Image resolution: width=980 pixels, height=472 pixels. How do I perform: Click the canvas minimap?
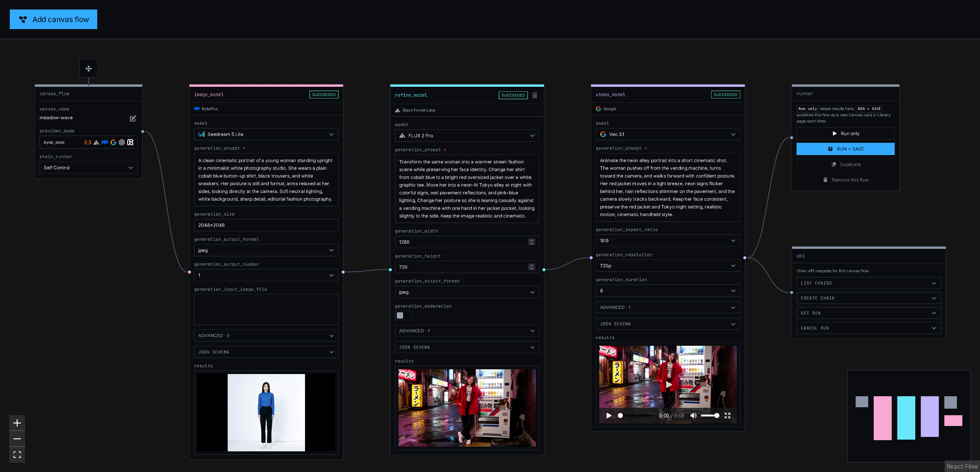pos(908,416)
